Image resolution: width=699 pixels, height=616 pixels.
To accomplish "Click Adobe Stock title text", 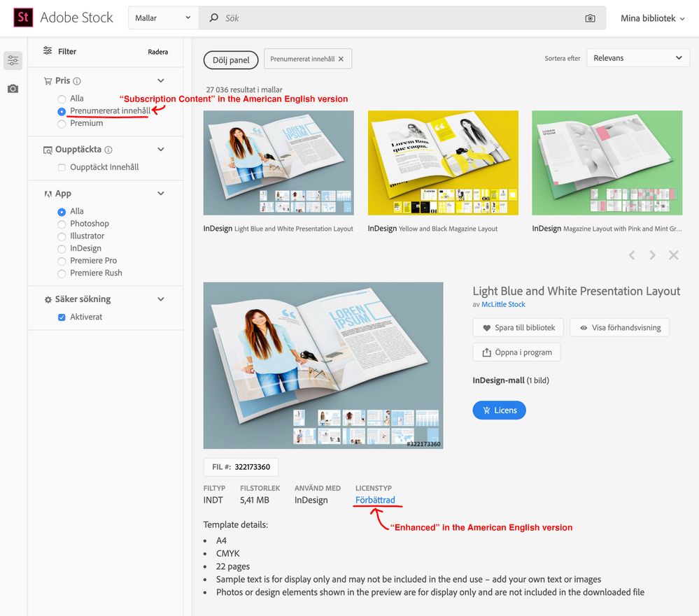I will (77, 17).
